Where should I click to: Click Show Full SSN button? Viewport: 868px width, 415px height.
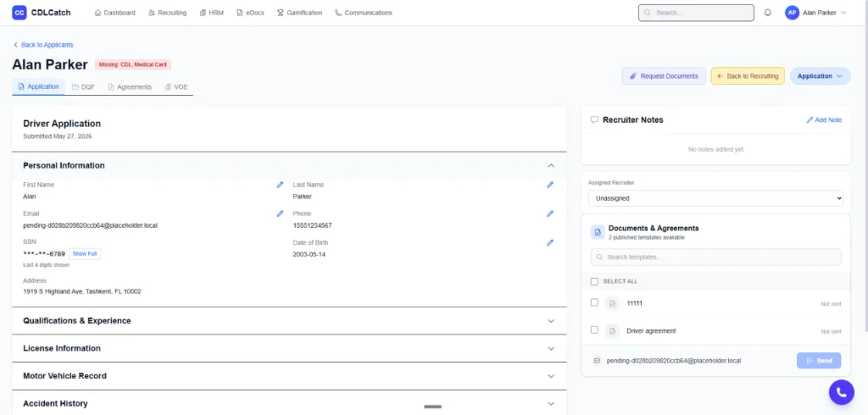(x=85, y=254)
